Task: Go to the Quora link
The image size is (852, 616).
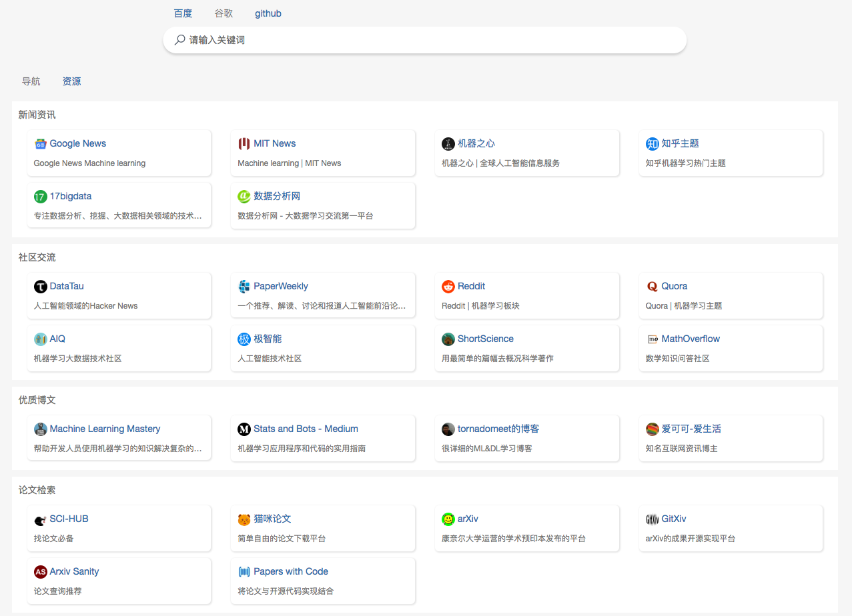Action: pyautogui.click(x=675, y=286)
